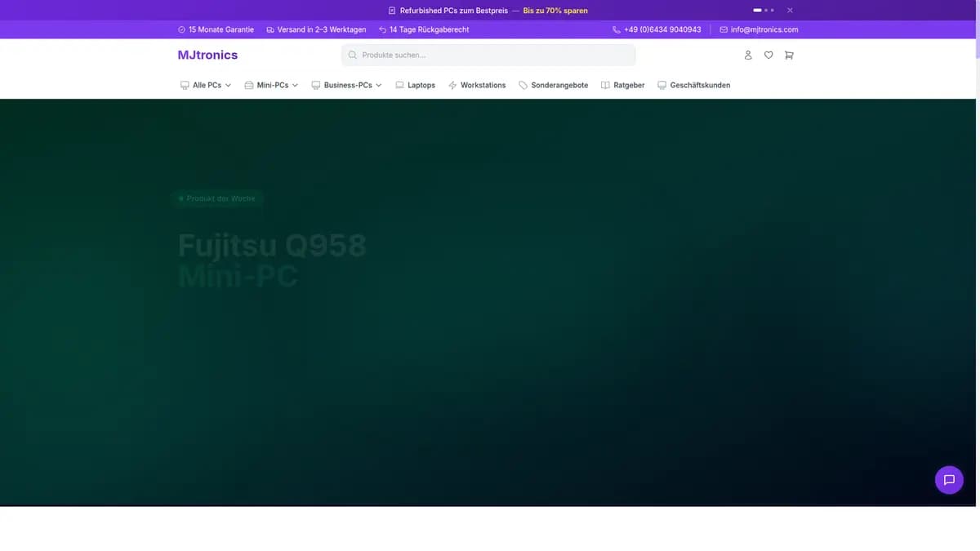Select the second carousel indicator dot
This screenshot has height=551, width=980.
point(766,10)
